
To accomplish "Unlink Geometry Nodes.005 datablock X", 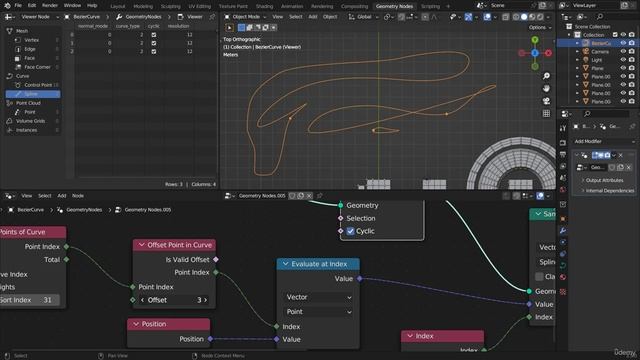I will pos(309,196).
